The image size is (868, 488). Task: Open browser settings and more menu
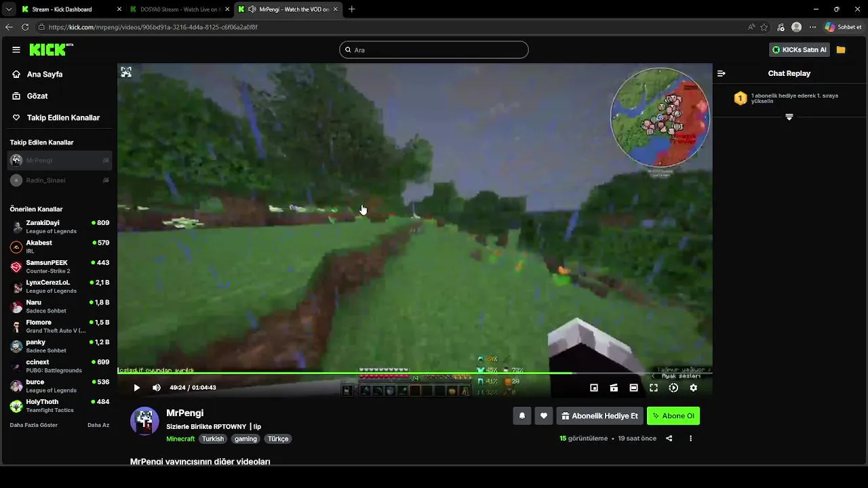tap(812, 27)
